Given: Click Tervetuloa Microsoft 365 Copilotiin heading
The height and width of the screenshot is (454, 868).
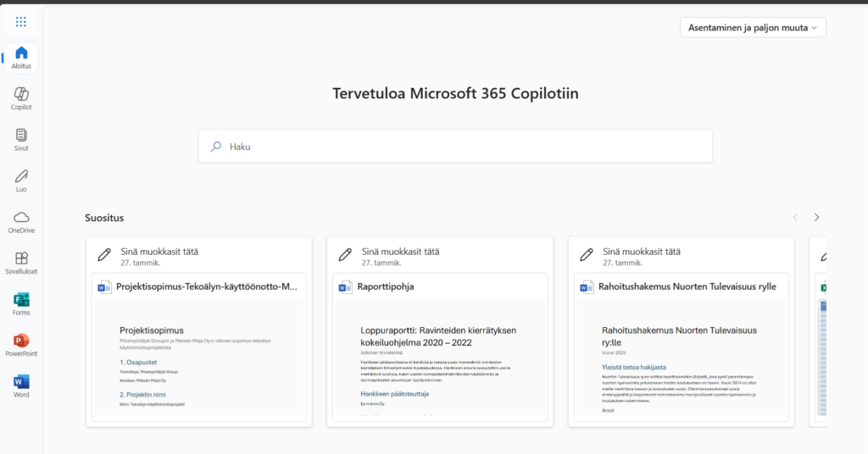Looking at the screenshot, I should [x=455, y=93].
